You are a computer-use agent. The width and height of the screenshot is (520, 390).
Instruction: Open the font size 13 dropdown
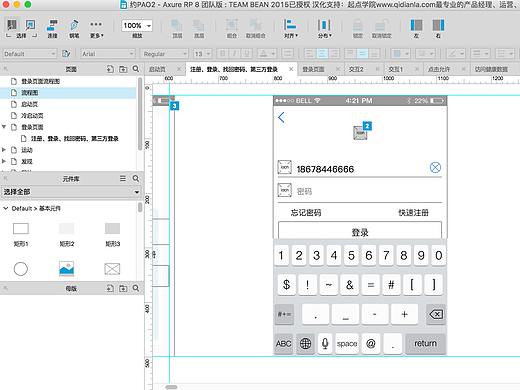[202, 54]
